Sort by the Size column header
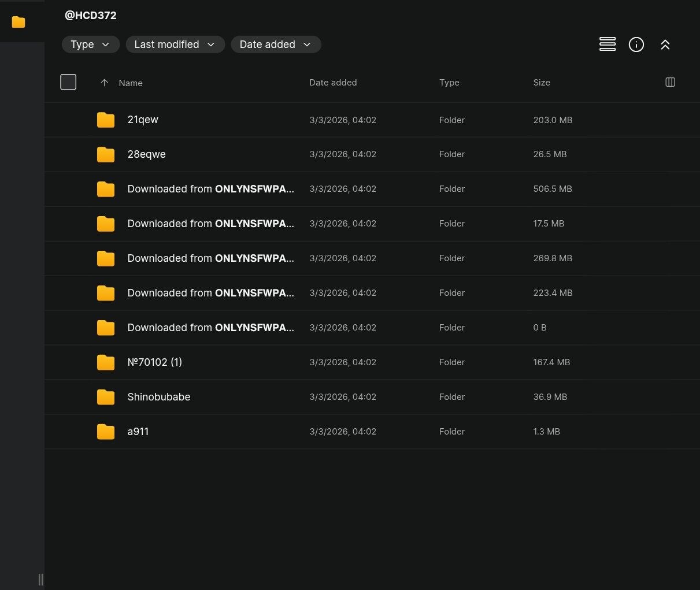This screenshot has height=590, width=700. (541, 83)
